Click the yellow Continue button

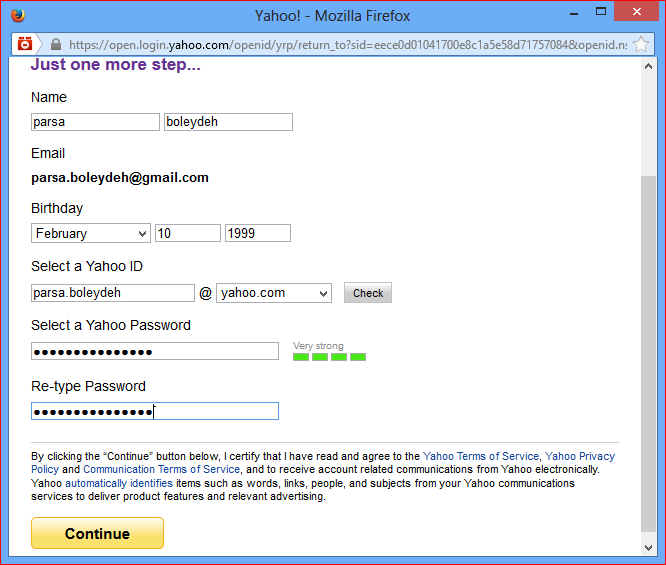(x=97, y=533)
